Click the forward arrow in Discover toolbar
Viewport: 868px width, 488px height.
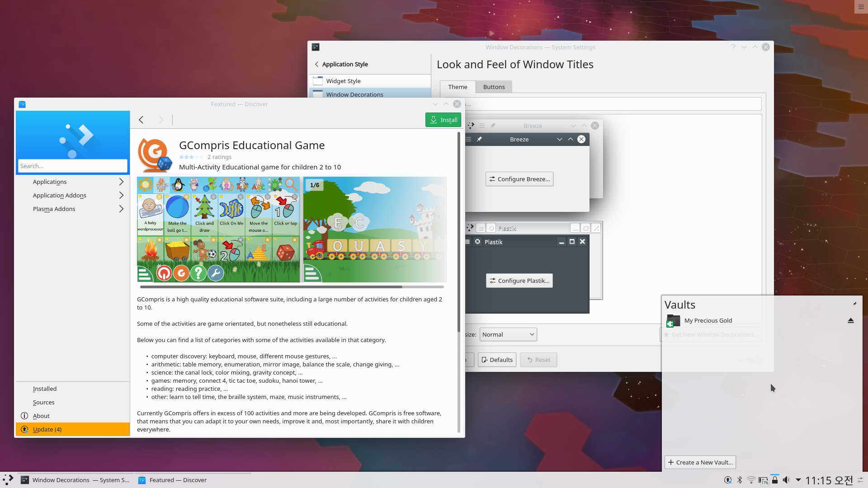(161, 120)
